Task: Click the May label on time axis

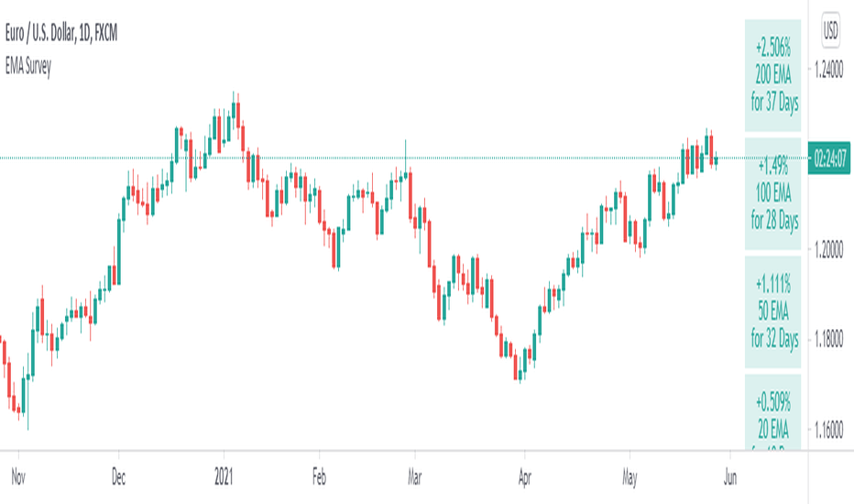Action: click(x=630, y=477)
